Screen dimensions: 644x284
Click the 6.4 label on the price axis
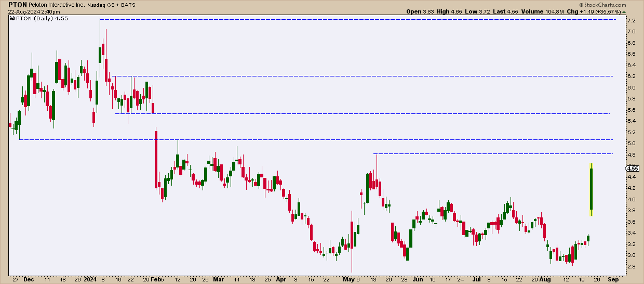(631, 65)
